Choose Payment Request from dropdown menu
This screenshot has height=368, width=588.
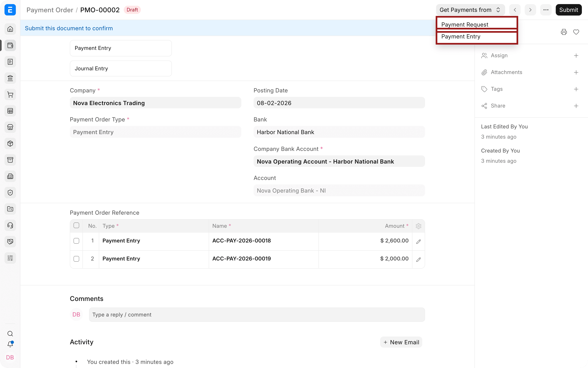(x=477, y=24)
